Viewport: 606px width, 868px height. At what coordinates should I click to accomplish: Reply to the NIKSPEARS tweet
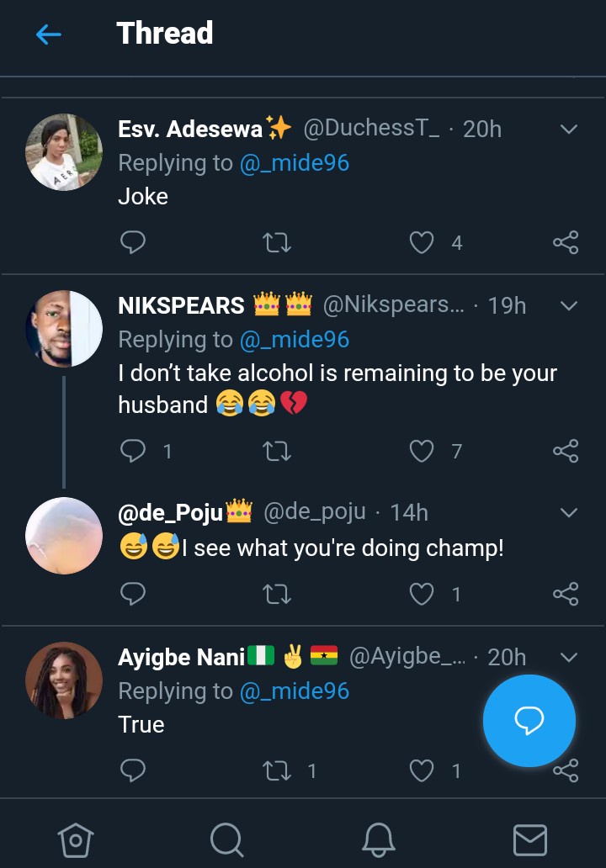click(133, 452)
